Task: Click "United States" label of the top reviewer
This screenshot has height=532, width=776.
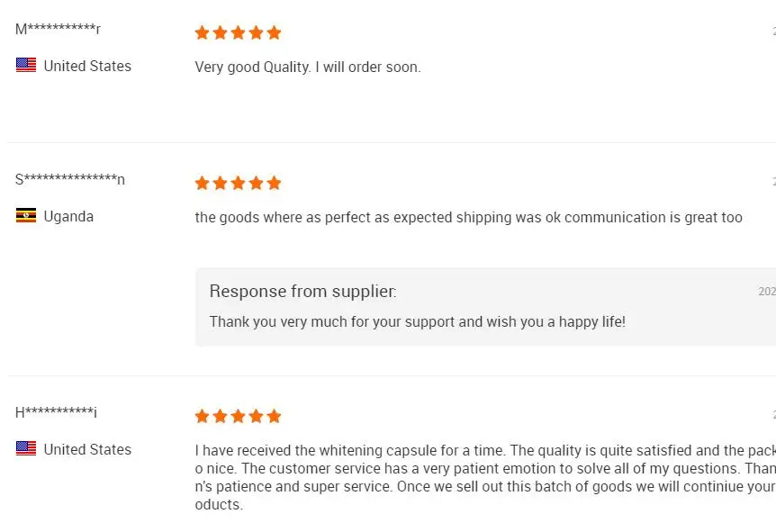Action: tap(87, 66)
